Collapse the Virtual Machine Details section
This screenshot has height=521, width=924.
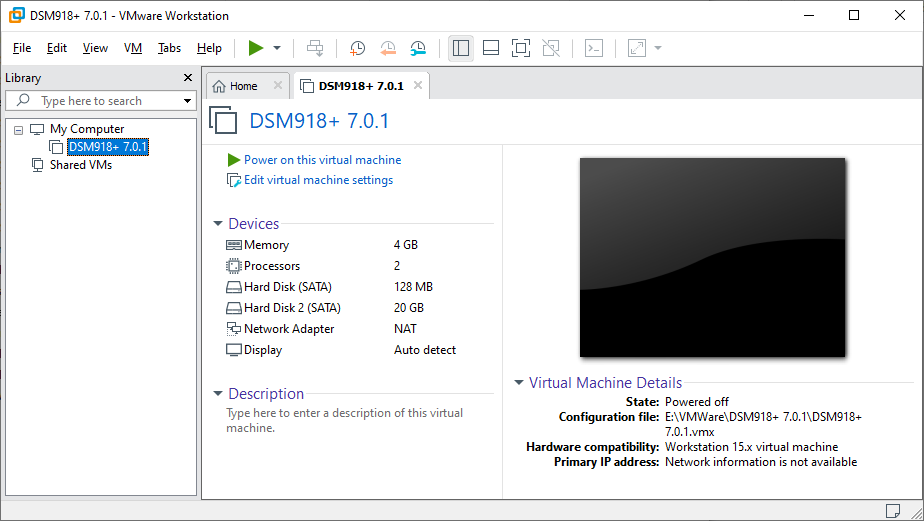pyautogui.click(x=519, y=382)
